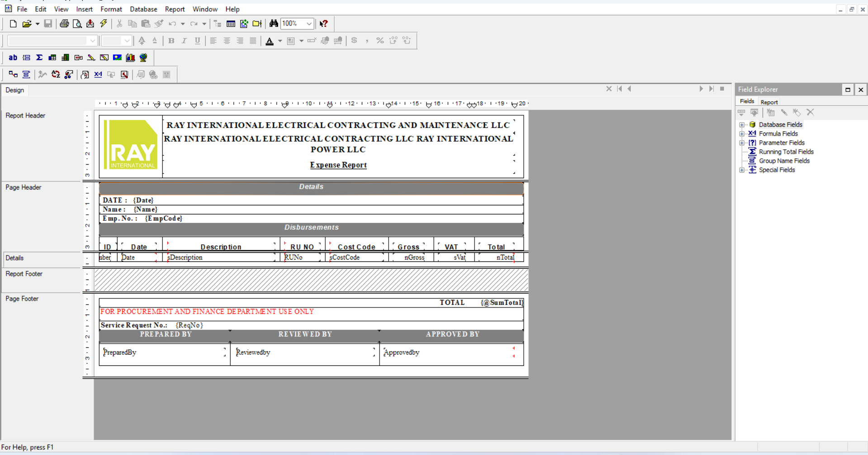This screenshot has width=868, height=455.
Task: Click the Print Preview icon
Action: 77,24
